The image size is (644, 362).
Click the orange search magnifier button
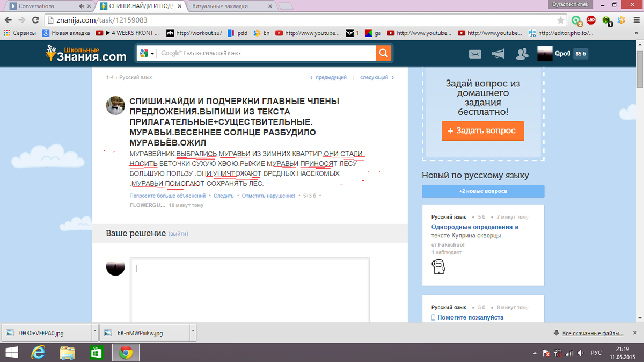(x=383, y=53)
